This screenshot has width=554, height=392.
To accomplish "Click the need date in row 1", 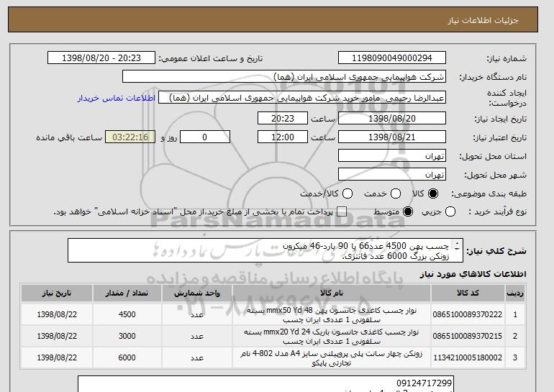I will [x=57, y=314].
